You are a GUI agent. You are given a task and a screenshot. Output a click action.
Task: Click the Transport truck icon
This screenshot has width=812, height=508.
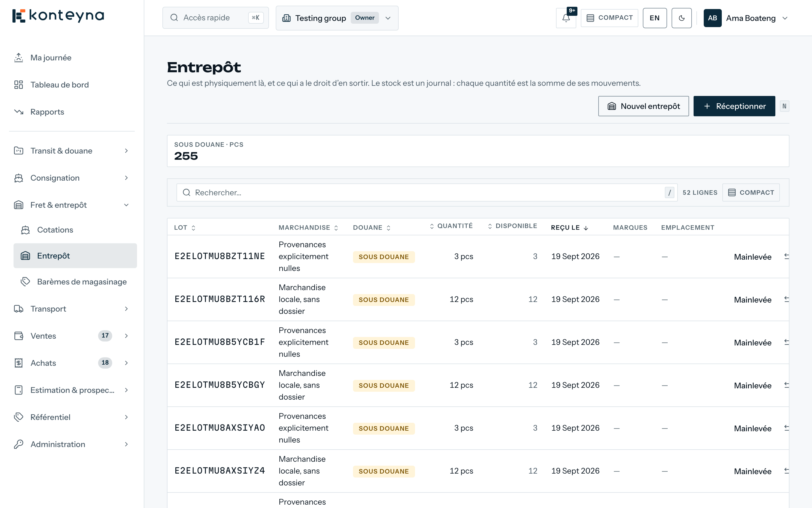click(x=18, y=309)
